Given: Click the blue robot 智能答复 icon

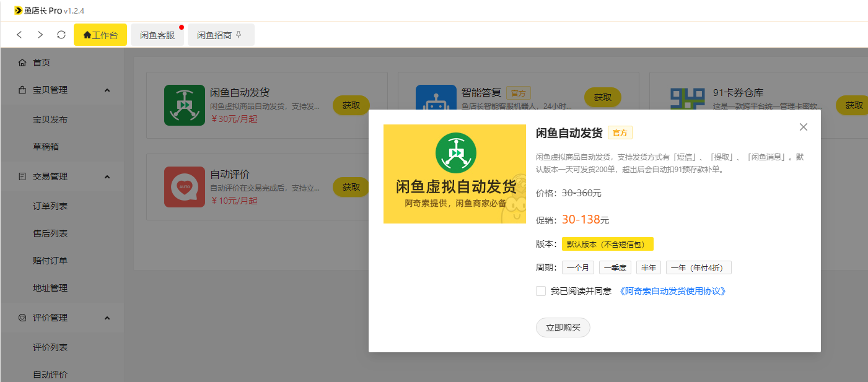Looking at the screenshot, I should pos(436,97).
